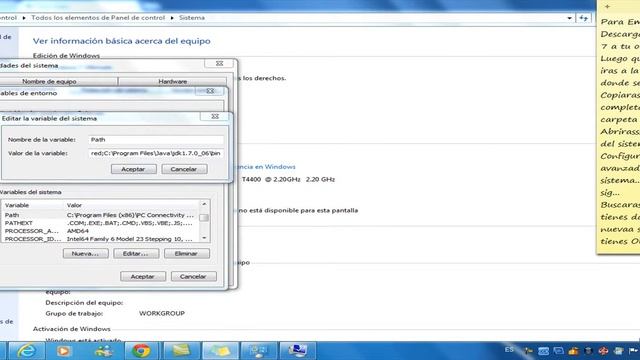Select the PATHEXT variable row
The height and width of the screenshot is (360, 640).
pos(100,223)
